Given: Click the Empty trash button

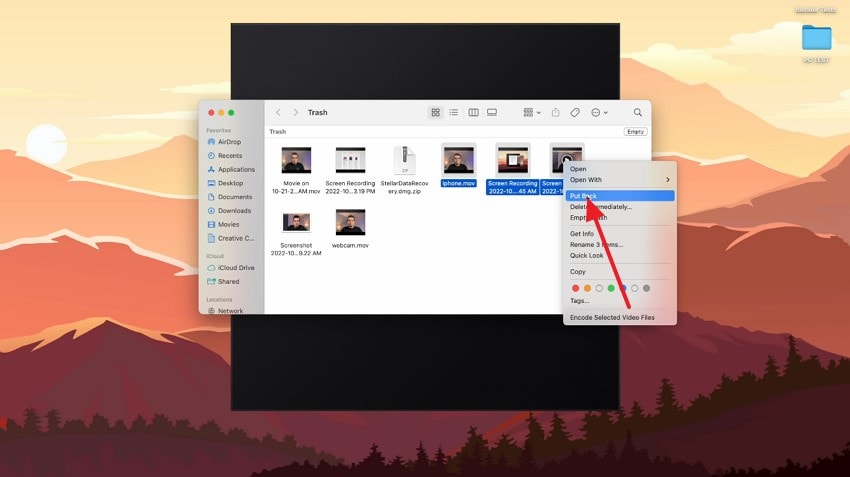Looking at the screenshot, I should (635, 132).
